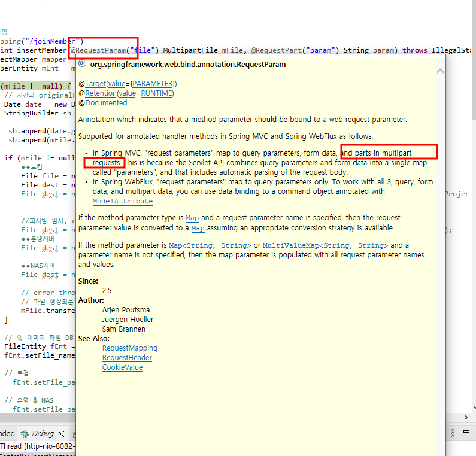Click the insertMember method name
The height and width of the screenshot is (456, 476).
coord(41,50)
